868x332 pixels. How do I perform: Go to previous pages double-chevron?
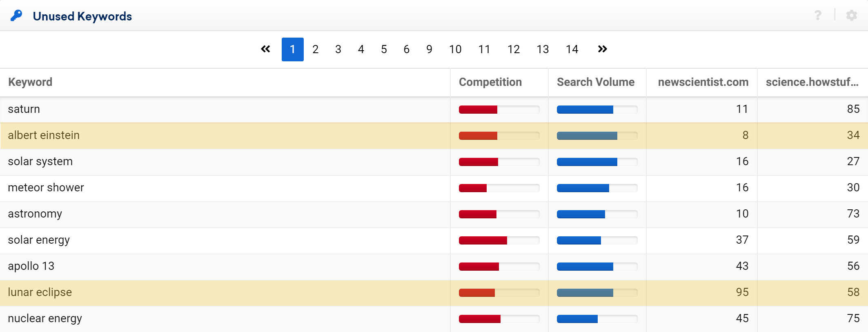[265, 49]
